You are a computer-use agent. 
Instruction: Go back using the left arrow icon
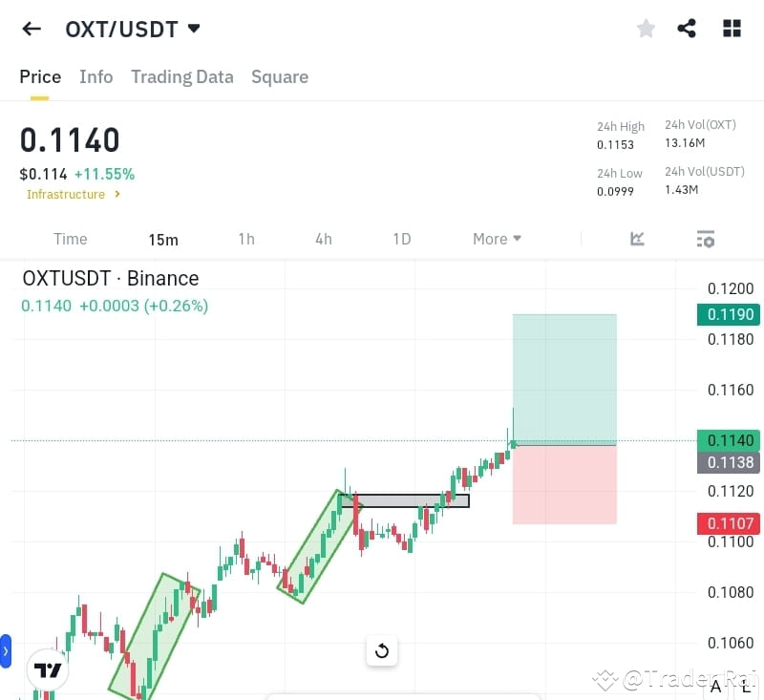click(31, 29)
